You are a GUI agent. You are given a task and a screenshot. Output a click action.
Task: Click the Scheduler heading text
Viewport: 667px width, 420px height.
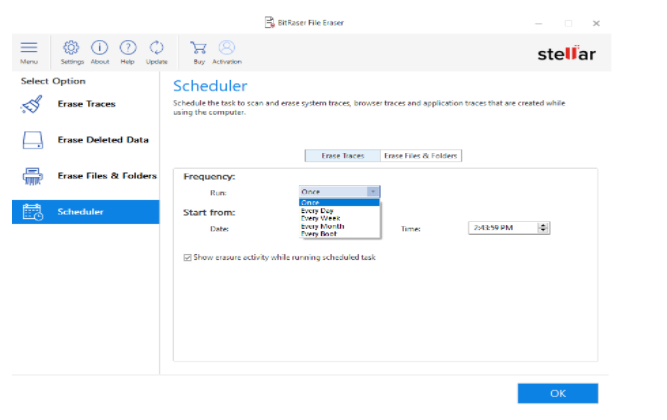pos(210,86)
